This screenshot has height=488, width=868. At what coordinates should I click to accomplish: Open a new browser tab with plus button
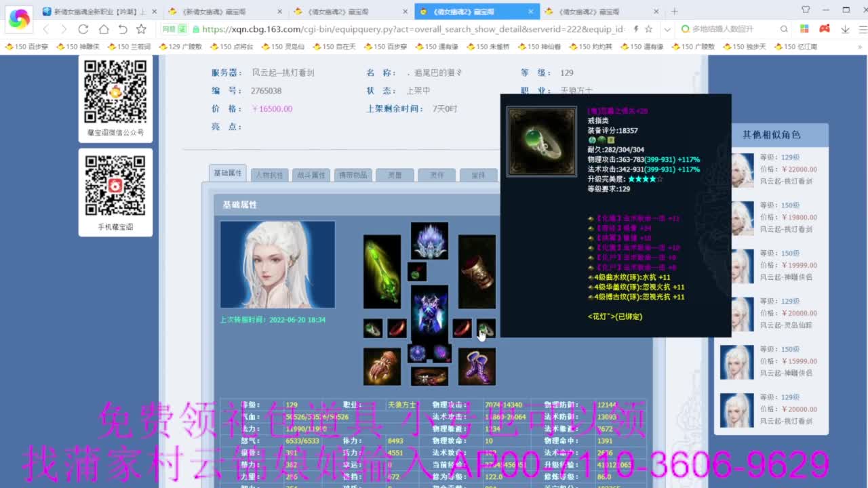point(674,12)
